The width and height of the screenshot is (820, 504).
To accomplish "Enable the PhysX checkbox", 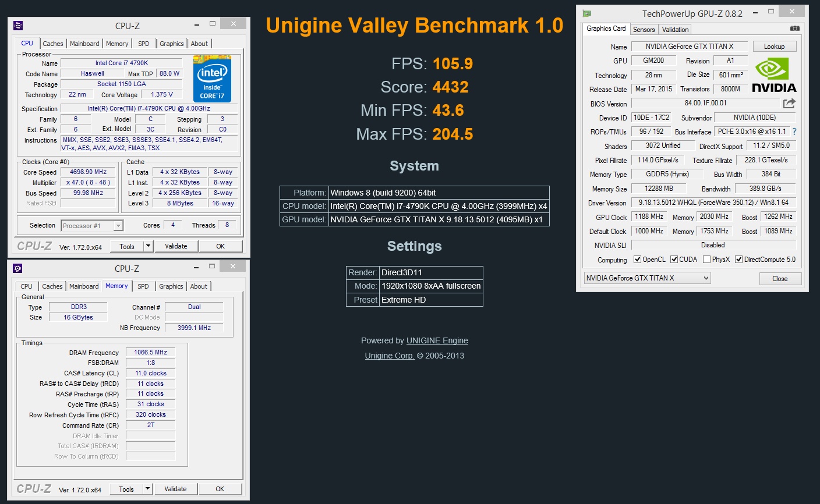I will pos(706,260).
